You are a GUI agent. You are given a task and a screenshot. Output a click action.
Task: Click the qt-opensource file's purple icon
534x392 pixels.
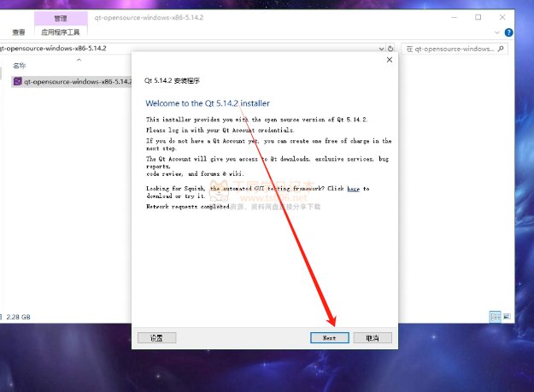17,81
